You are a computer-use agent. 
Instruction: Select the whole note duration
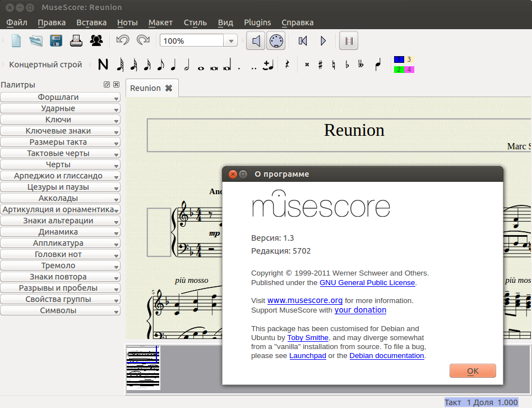click(x=201, y=68)
